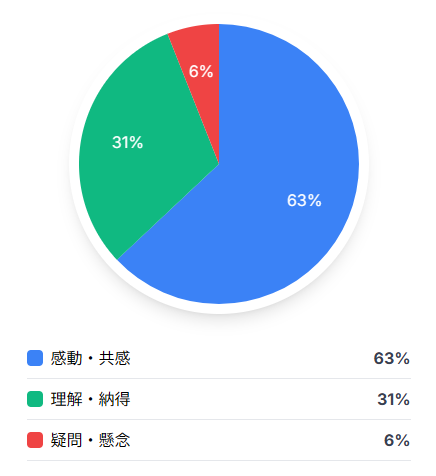Click the 63% value in legend row

(391, 358)
